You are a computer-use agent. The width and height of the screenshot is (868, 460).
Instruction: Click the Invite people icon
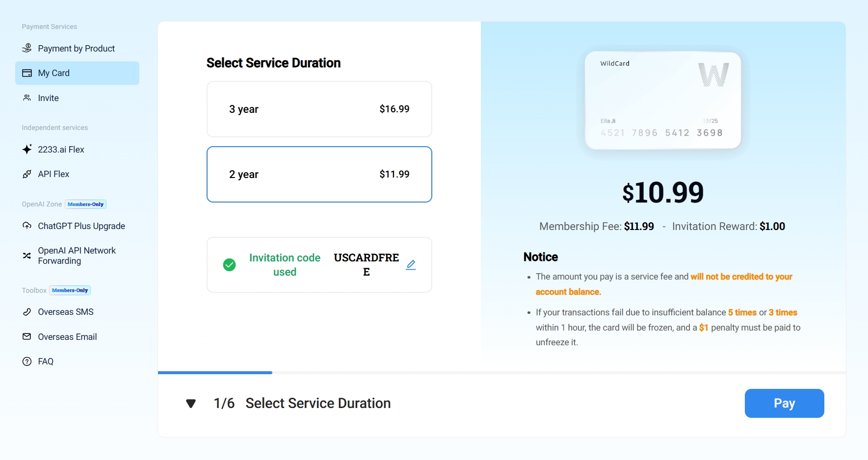click(x=27, y=98)
